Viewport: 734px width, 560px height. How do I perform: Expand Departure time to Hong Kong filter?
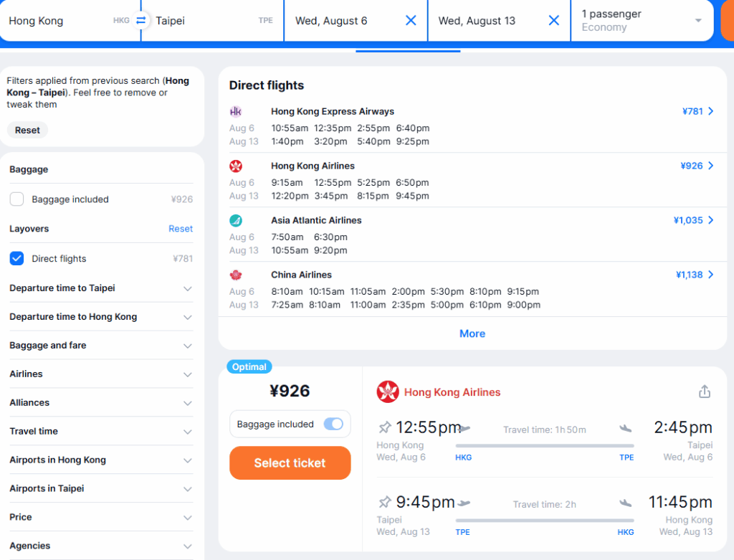(101, 316)
